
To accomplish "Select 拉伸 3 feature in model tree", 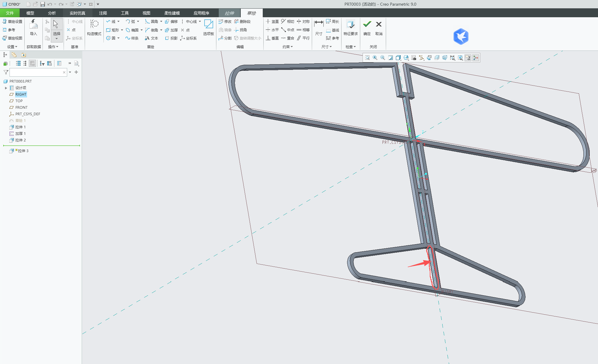I will click(23, 151).
